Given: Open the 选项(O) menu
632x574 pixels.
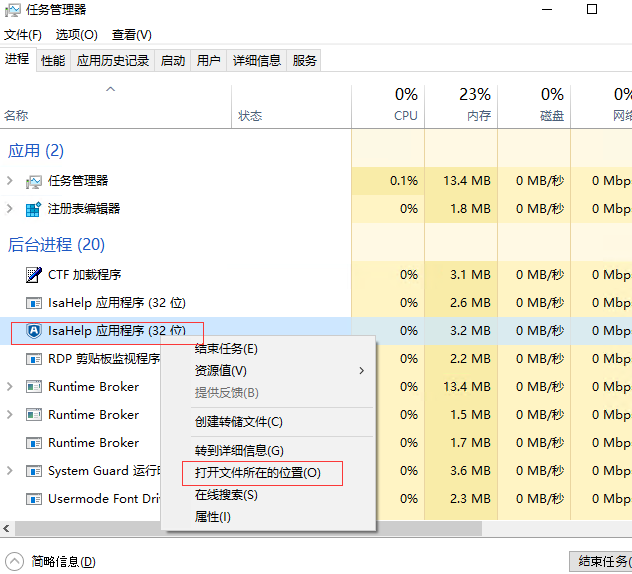Looking at the screenshot, I should coord(77,35).
